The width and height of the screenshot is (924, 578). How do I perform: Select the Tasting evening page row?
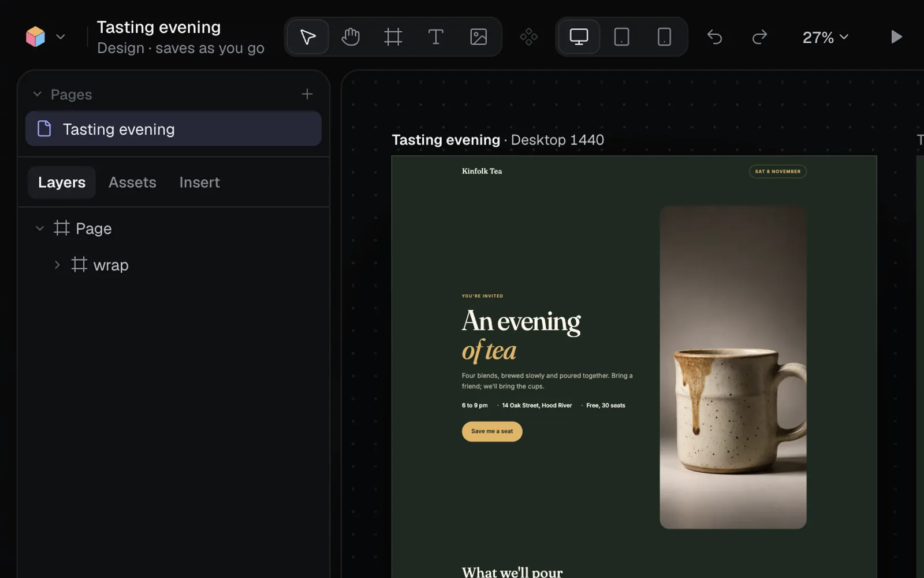click(173, 129)
